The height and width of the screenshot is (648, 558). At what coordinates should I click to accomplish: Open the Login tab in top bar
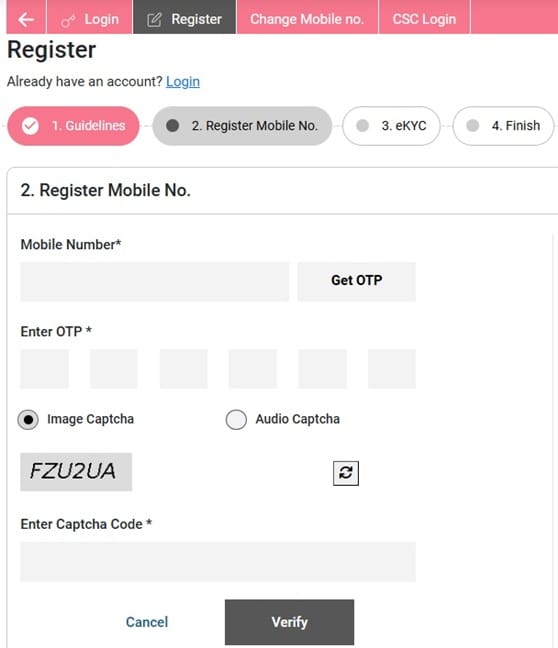point(90,19)
